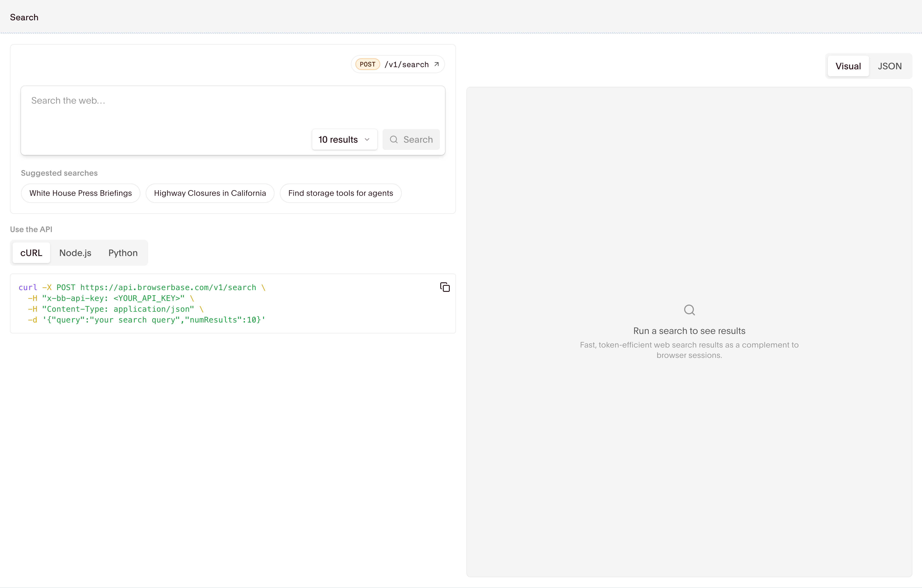Click the -d query JSON code line
Screen dimensions: 922x588
click(x=146, y=320)
